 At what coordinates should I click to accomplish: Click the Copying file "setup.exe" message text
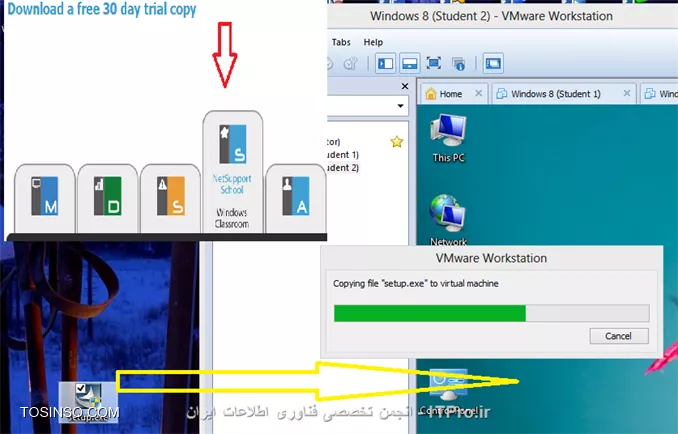[x=416, y=284]
